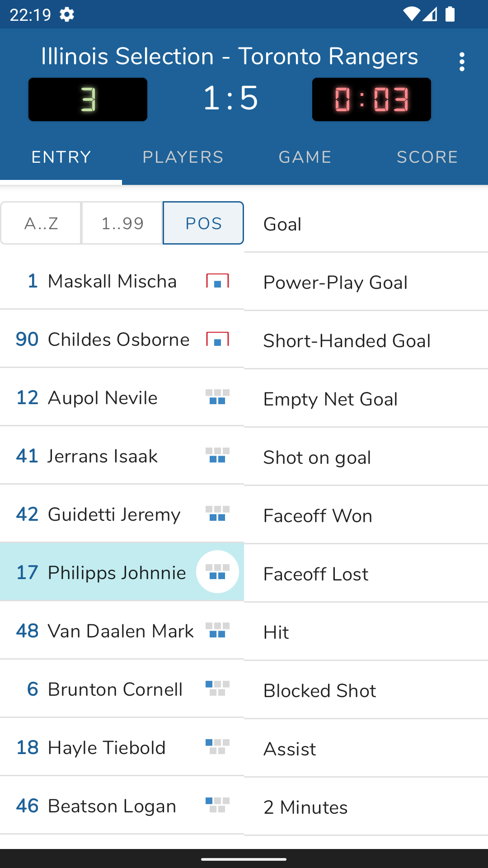Open the GAME tab
Screen dimensions: 488x868
click(x=305, y=157)
